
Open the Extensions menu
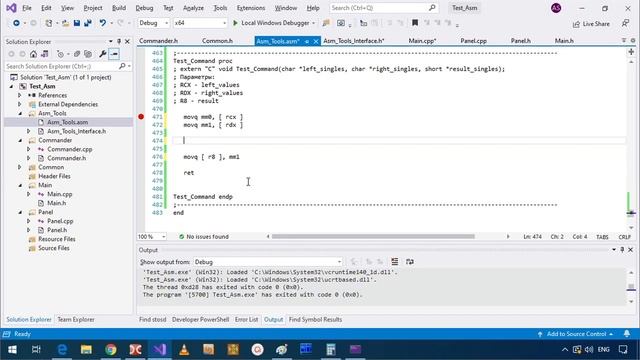pyautogui.click(x=251, y=8)
